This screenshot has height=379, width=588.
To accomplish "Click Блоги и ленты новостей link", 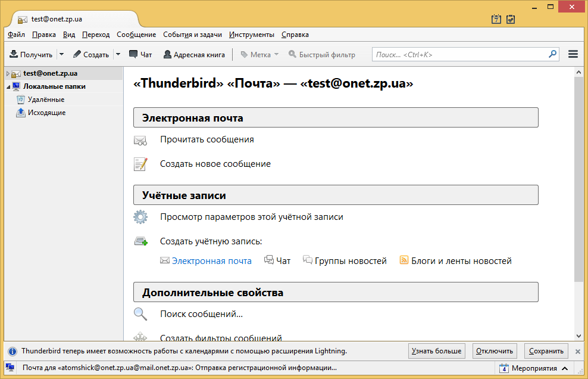I will point(461,260).
